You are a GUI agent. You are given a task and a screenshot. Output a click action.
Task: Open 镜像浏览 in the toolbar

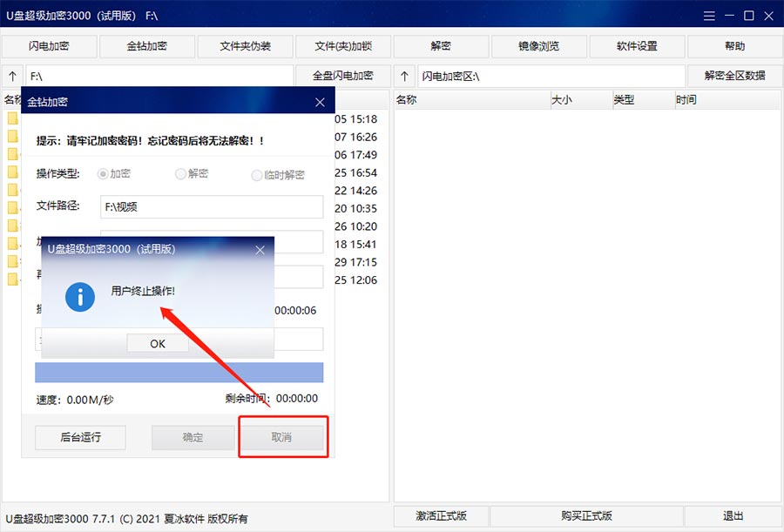539,46
